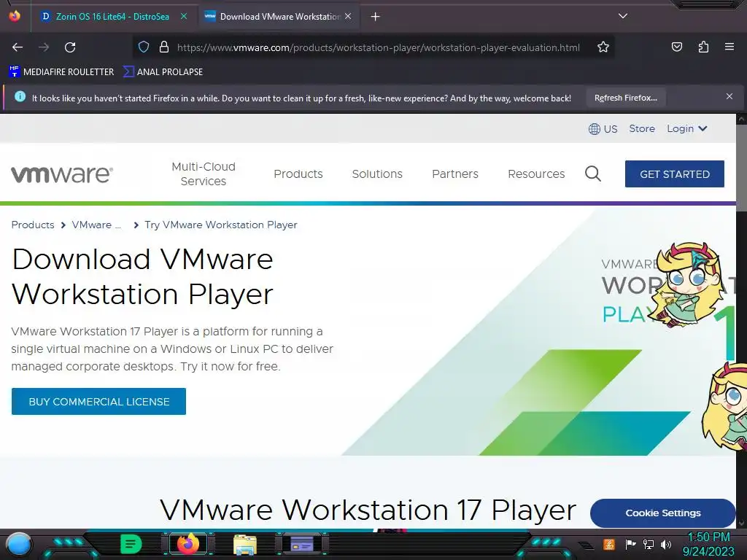Open the Products navigation menu
Viewport: 747px width, 560px height.
298,174
